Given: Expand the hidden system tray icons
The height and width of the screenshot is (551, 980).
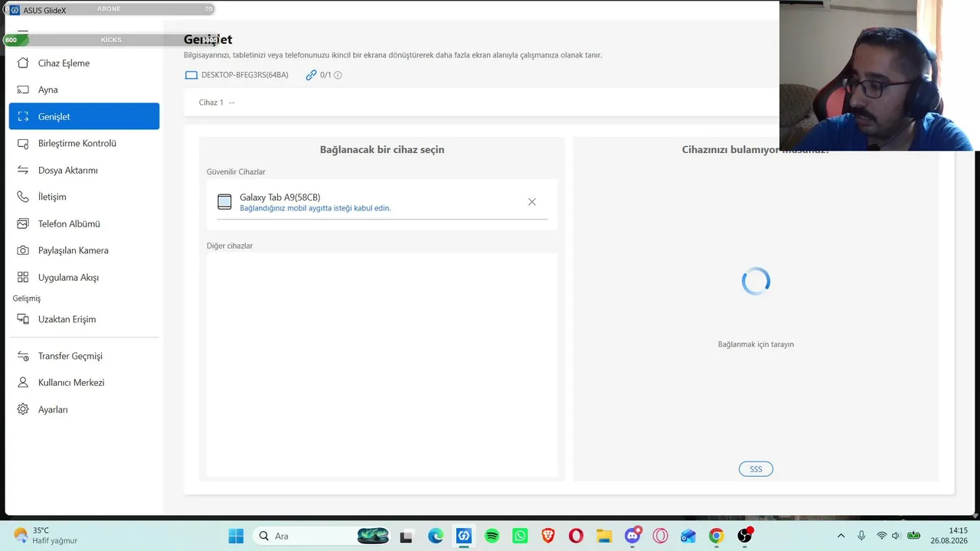Looking at the screenshot, I should point(841,536).
